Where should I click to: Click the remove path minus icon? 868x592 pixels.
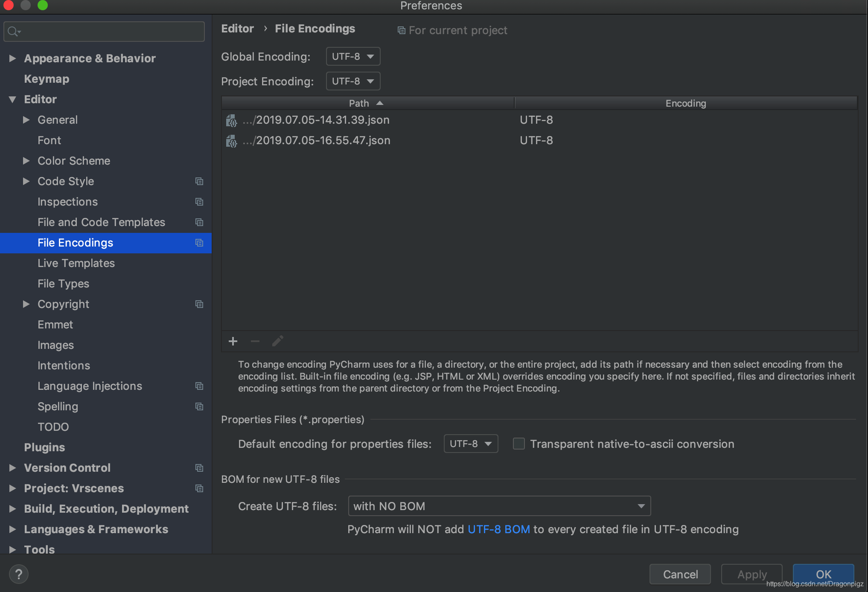click(x=255, y=341)
